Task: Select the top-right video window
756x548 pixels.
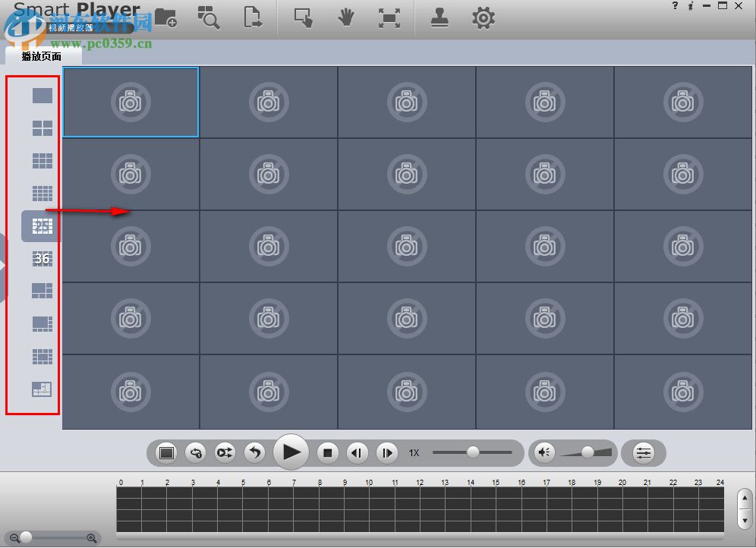Action: click(x=682, y=102)
